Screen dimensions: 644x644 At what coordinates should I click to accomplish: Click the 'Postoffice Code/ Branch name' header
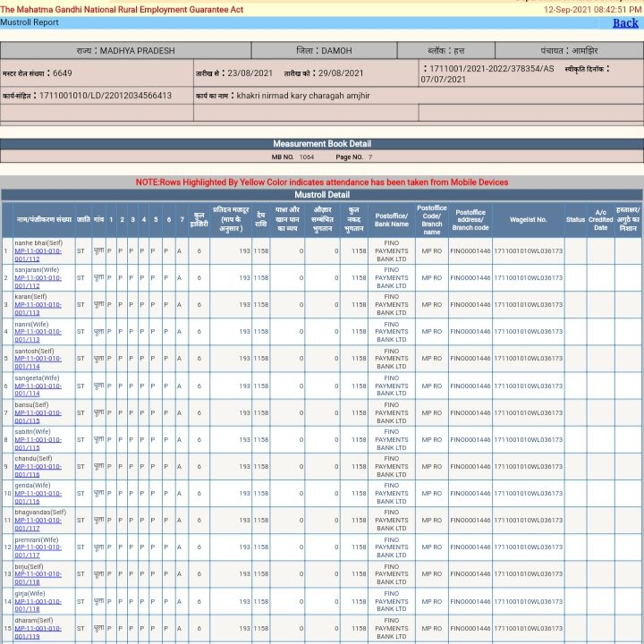pyautogui.click(x=432, y=220)
